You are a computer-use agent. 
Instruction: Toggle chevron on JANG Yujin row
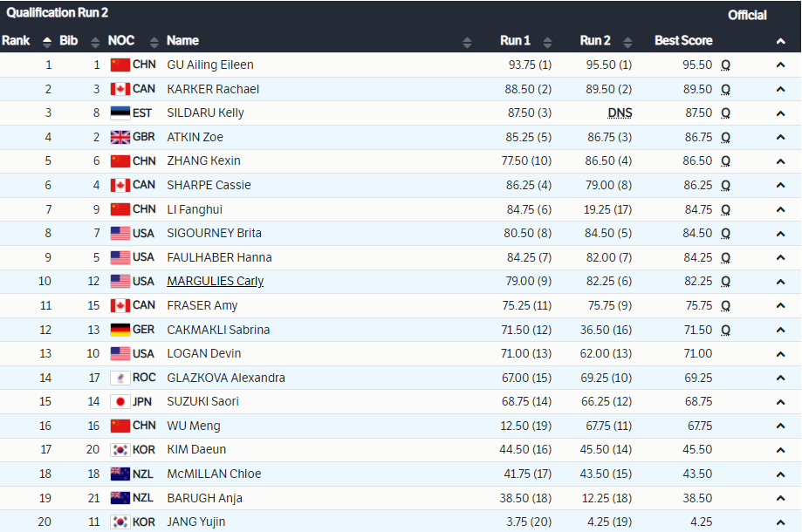click(780, 522)
